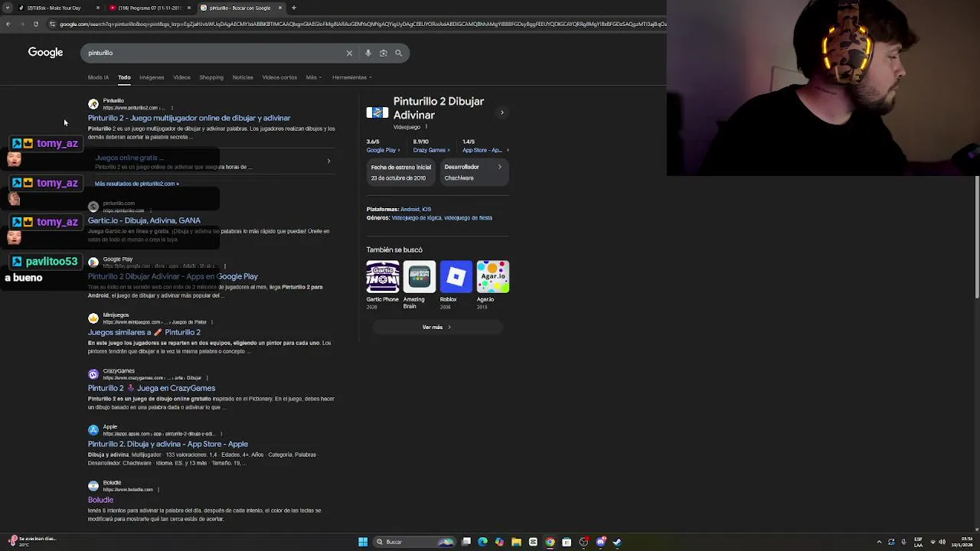Image resolution: width=980 pixels, height=551 pixels.
Task: Close the TikTok tab
Action: (x=98, y=8)
